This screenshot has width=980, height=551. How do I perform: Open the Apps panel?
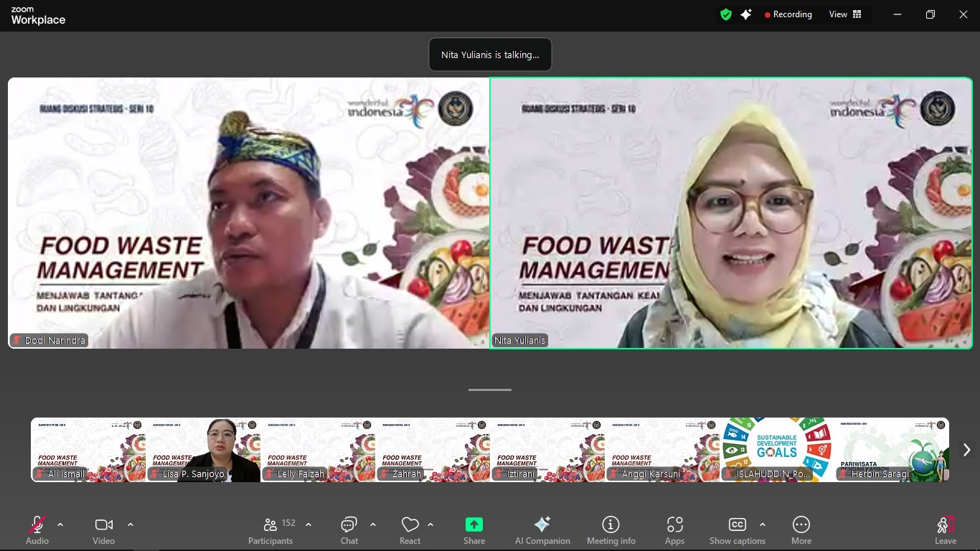(674, 530)
